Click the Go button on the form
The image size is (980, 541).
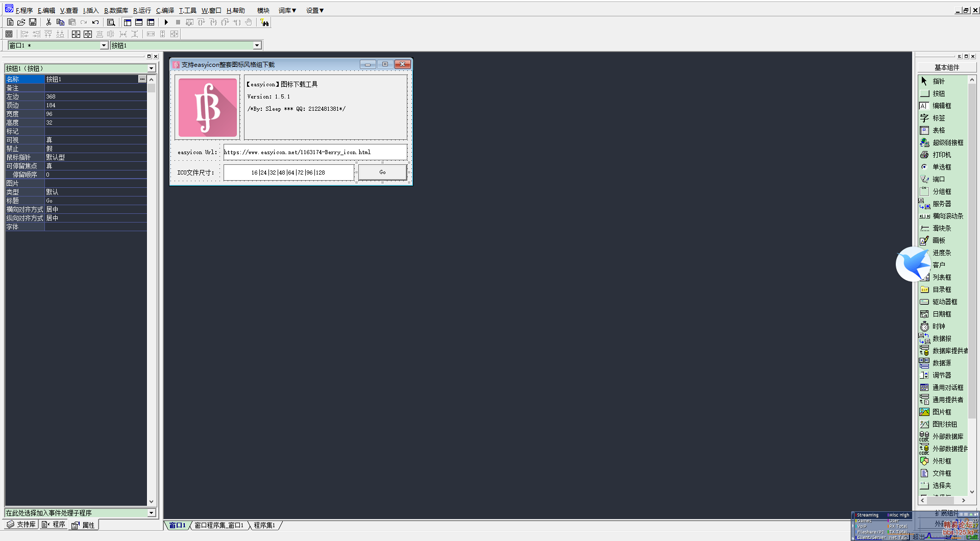pos(382,173)
